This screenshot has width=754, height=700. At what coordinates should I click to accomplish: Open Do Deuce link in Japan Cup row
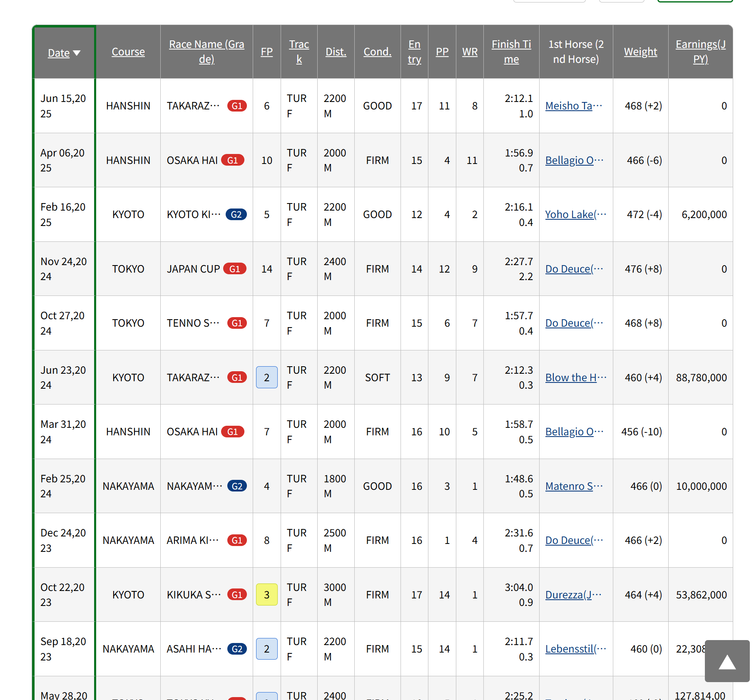[x=574, y=269]
